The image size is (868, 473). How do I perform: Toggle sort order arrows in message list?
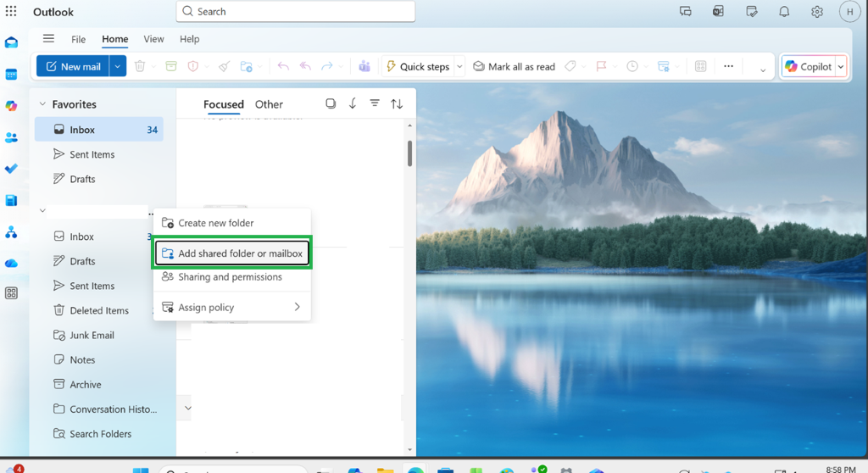coord(397,103)
